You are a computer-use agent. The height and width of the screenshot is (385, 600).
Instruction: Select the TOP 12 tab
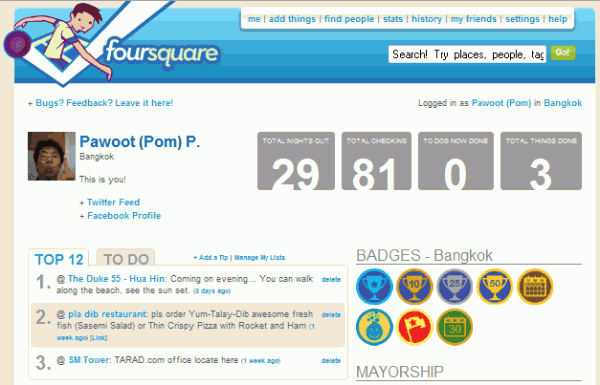pyautogui.click(x=59, y=259)
